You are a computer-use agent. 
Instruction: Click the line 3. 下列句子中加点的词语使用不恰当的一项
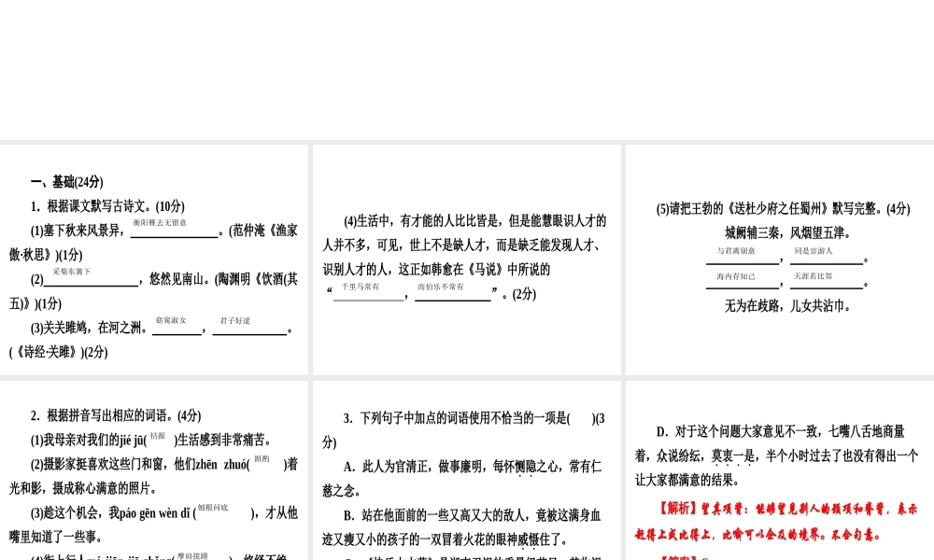[x=474, y=418]
